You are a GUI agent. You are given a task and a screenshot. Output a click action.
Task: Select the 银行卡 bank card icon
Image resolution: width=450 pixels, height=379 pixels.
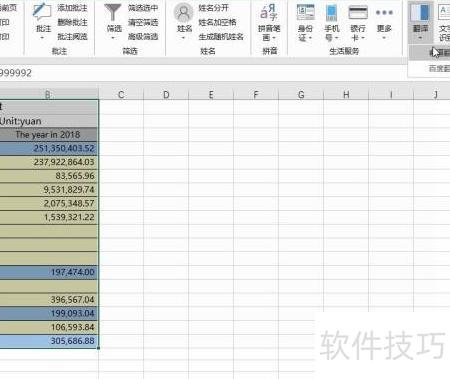click(x=358, y=13)
